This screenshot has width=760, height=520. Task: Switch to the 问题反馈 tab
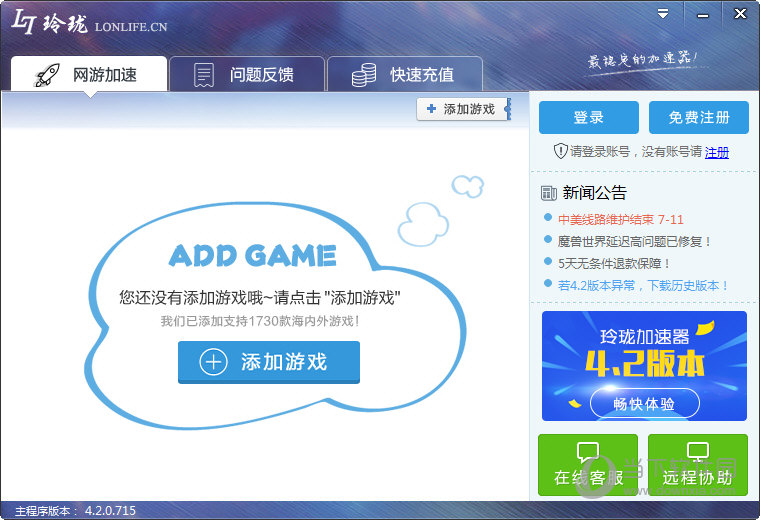click(x=247, y=74)
